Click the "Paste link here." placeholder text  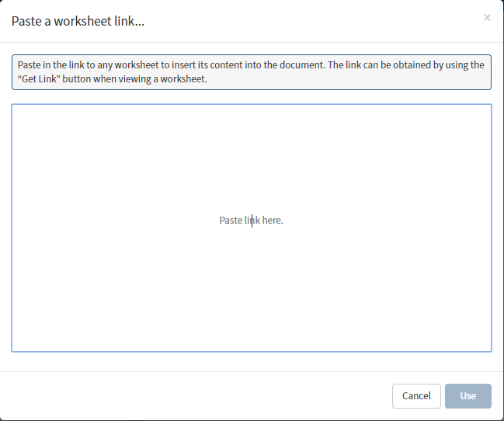pos(251,221)
